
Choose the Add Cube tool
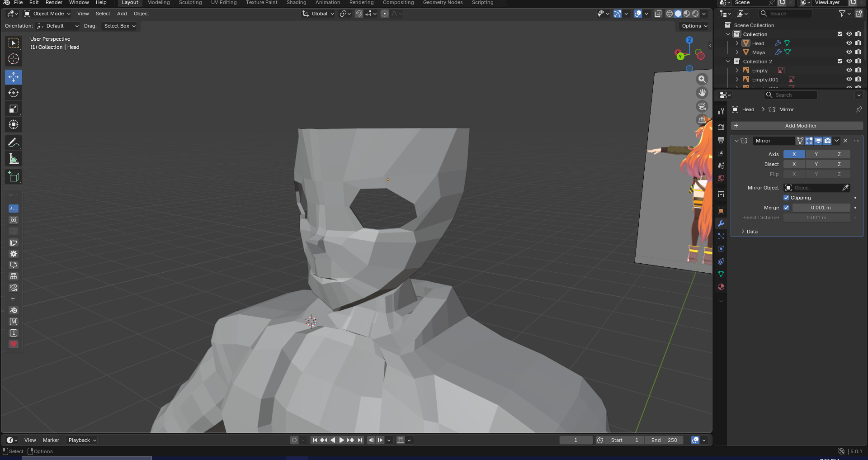pyautogui.click(x=14, y=177)
